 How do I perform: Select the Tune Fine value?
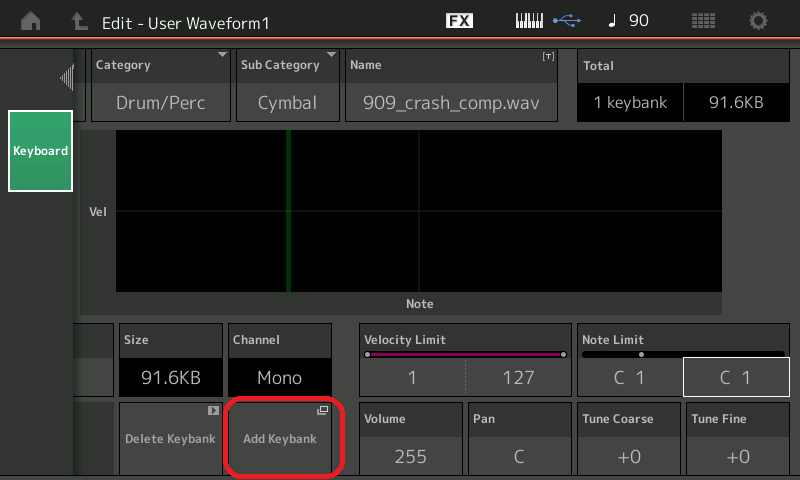[x=738, y=456]
